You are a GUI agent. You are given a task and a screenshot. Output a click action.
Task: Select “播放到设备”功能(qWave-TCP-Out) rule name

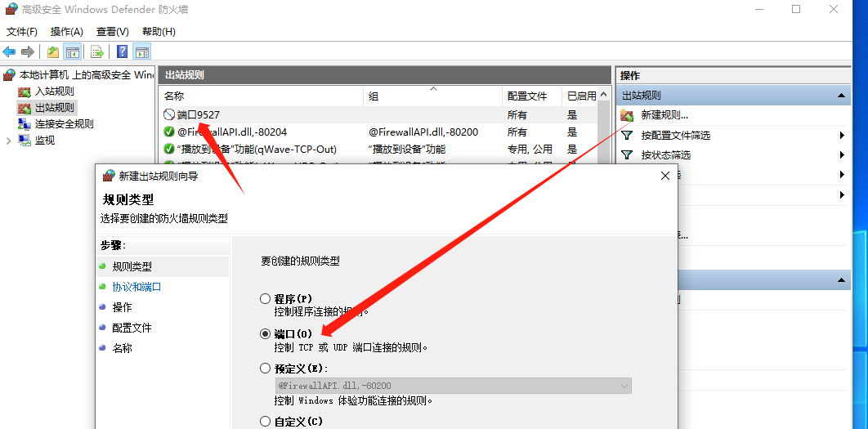click(x=257, y=149)
